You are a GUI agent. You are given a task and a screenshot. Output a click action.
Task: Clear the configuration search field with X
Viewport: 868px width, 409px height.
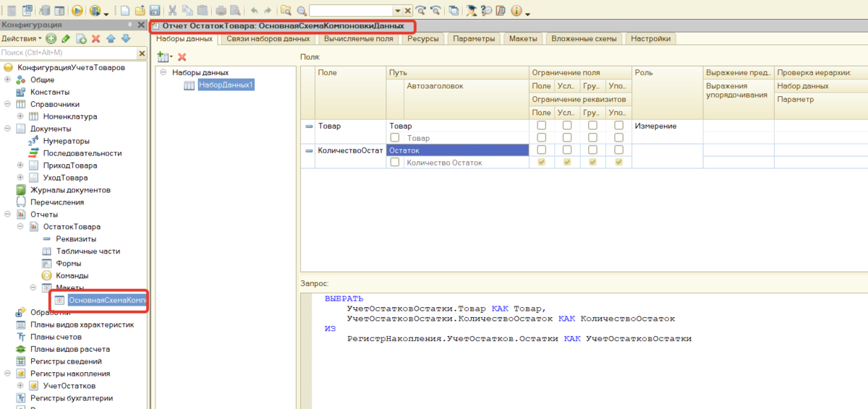pos(142,53)
